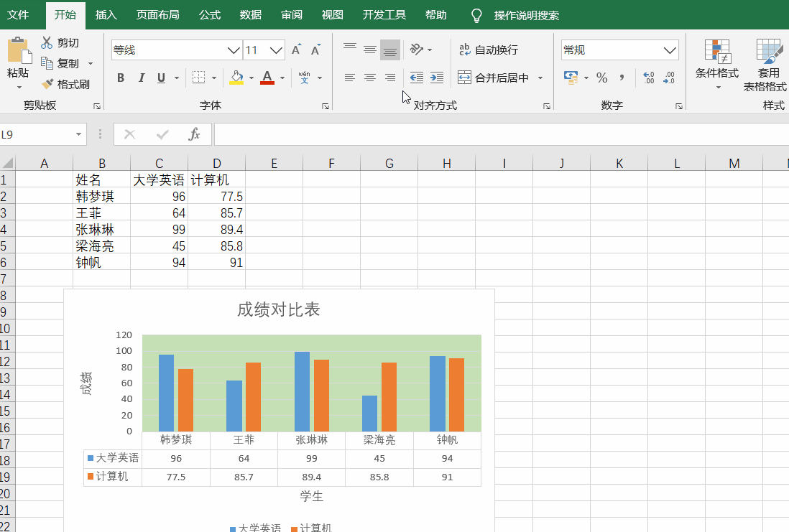Click the Cut (剪切) scissors icon
Image resolution: width=789 pixels, height=532 pixels.
pos(47,42)
